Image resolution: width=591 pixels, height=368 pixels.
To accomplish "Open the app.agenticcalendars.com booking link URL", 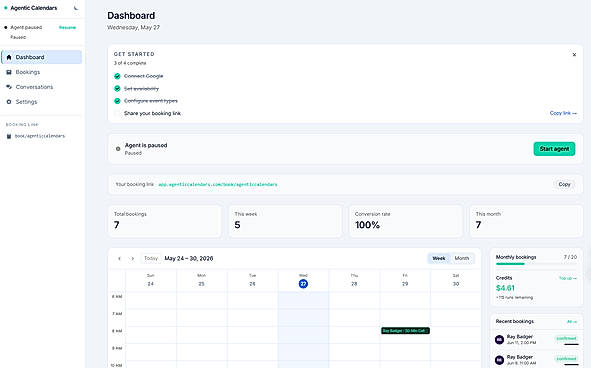I will click(217, 184).
